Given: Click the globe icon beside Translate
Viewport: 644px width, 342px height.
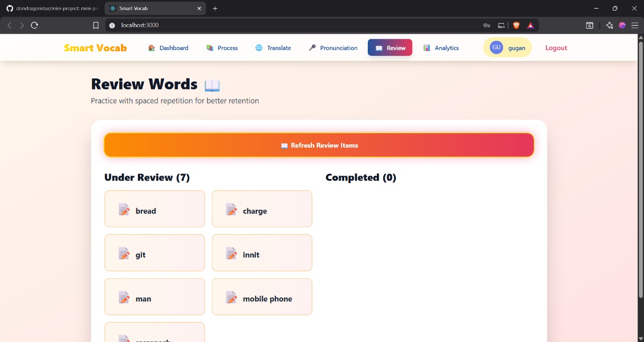Looking at the screenshot, I should coord(259,48).
